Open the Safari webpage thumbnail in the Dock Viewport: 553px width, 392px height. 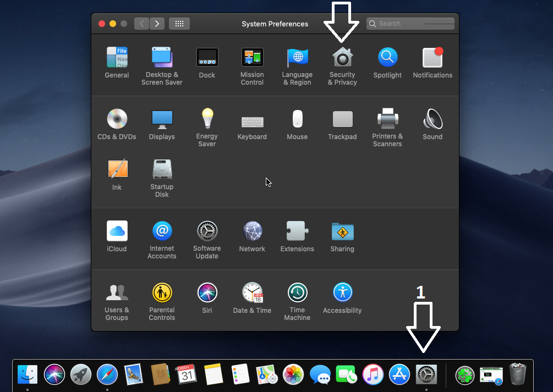[491, 376]
